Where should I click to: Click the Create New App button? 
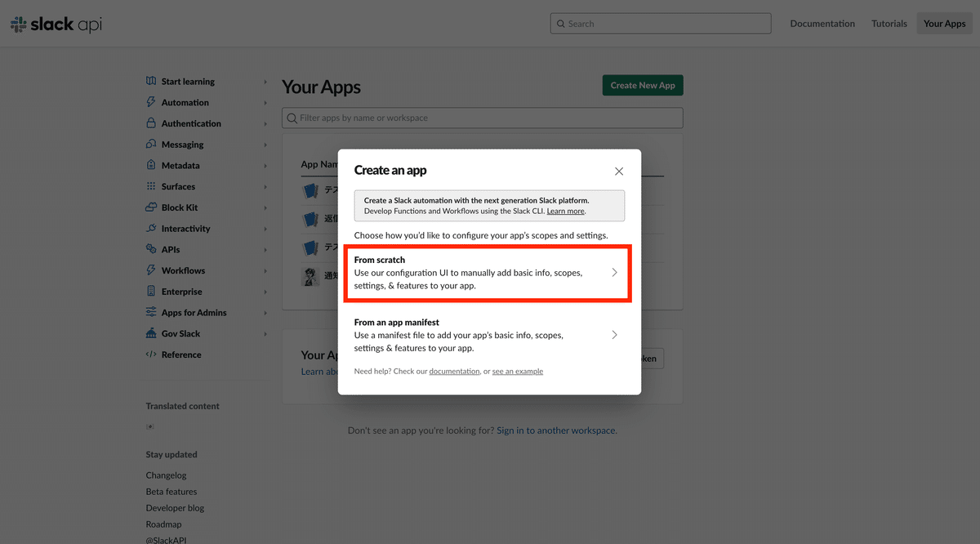[x=643, y=85]
